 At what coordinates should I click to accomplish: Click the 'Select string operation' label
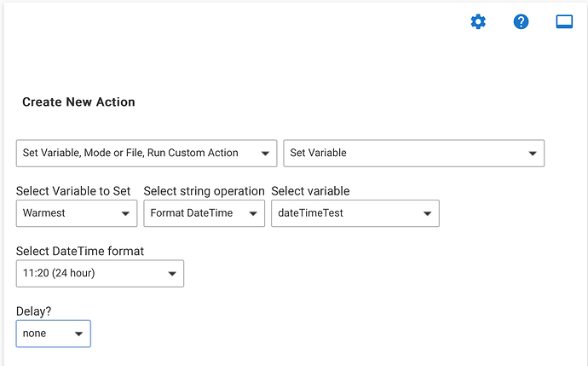[x=204, y=191]
